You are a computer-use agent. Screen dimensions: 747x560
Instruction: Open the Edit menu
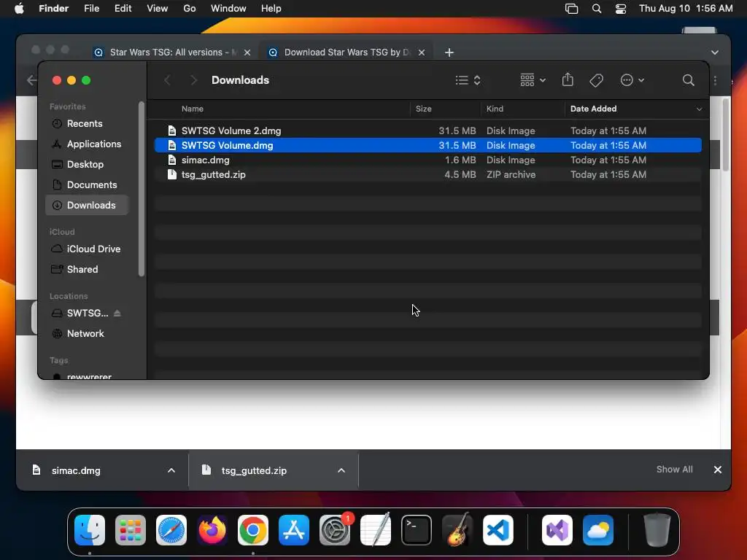click(123, 9)
